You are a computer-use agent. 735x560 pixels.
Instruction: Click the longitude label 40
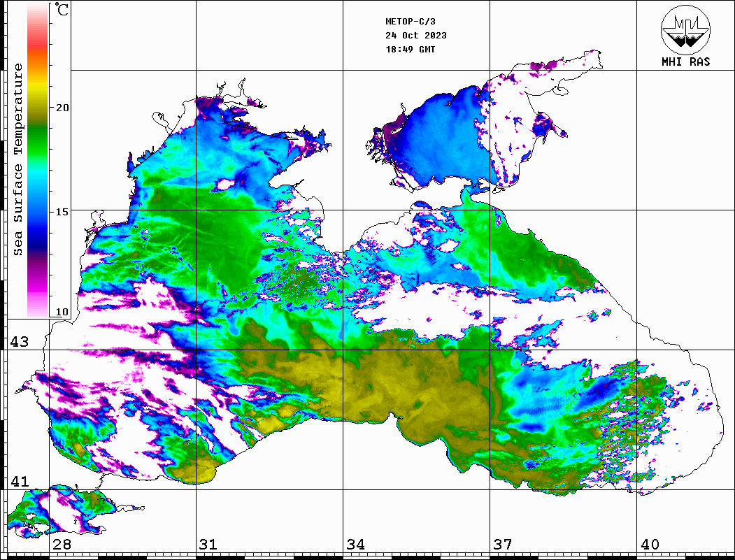(x=650, y=545)
